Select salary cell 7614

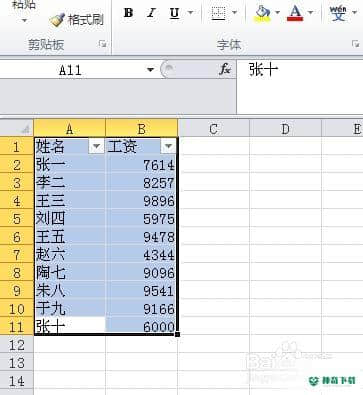point(142,165)
